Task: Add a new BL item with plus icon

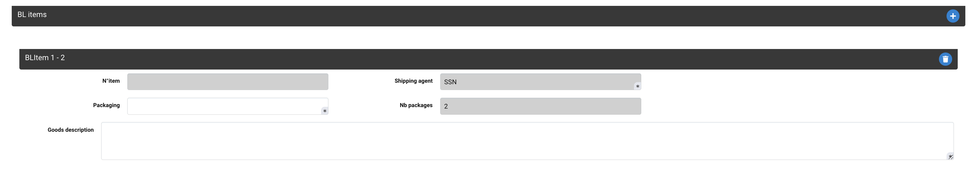Action: [953, 16]
